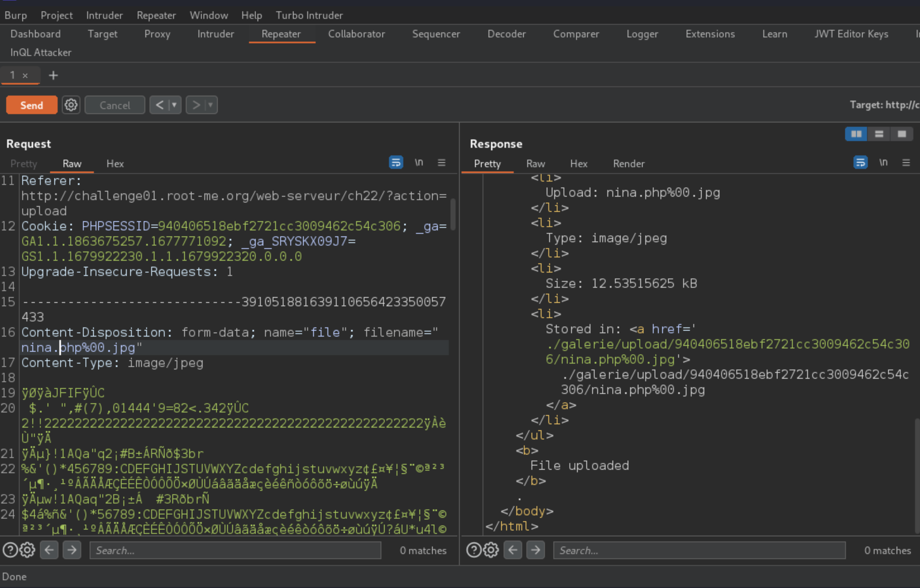Click the Cancel button

coord(115,105)
